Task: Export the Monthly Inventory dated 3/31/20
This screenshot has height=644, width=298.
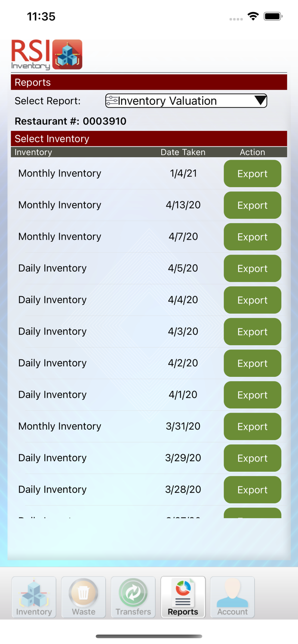Action: (x=252, y=426)
